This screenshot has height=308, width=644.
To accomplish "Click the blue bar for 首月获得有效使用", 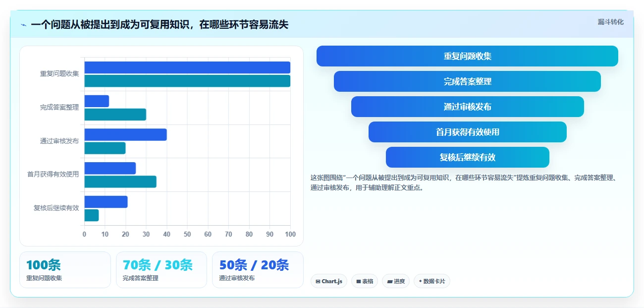I will (110, 168).
